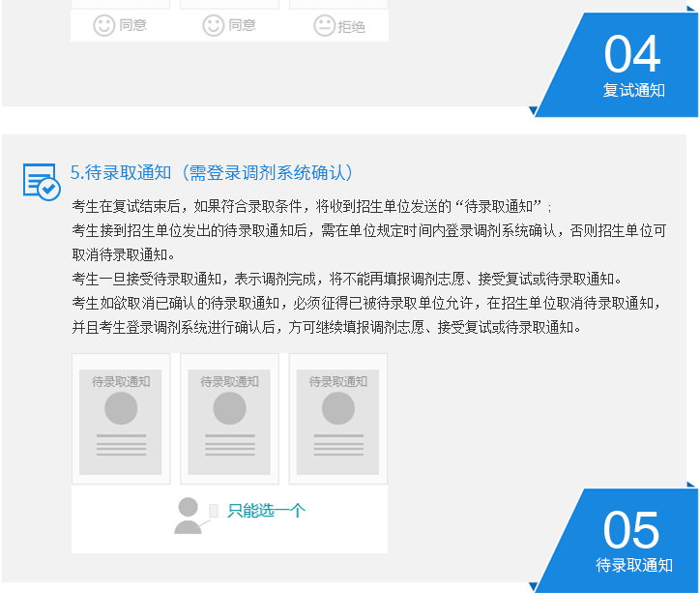Click the 拒绝 neutral face icon
This screenshot has width=700, height=593.
tap(324, 25)
